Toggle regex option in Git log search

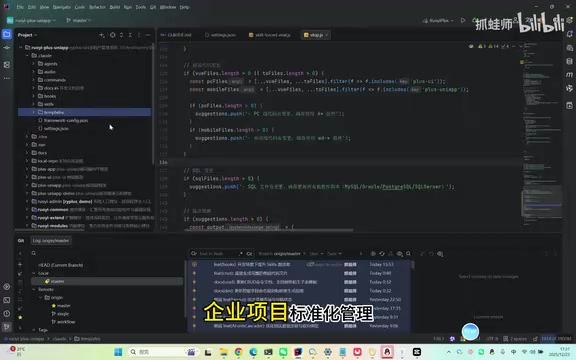241,253
